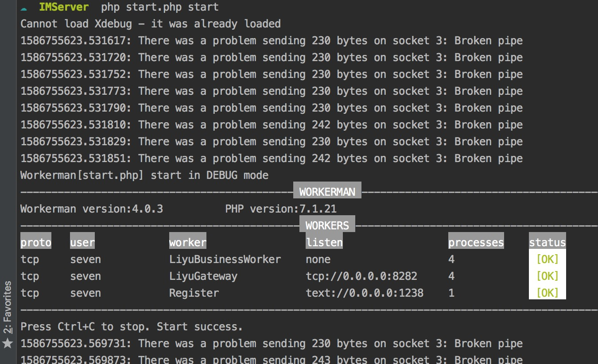Click the [OK] status for Register
This screenshot has height=364, width=598.
(x=547, y=293)
